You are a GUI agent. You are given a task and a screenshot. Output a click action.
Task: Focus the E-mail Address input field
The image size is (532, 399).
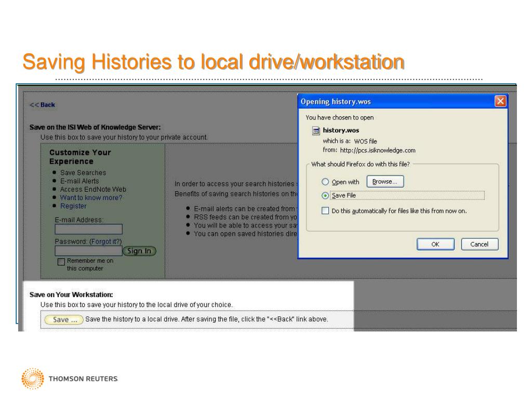pos(88,229)
